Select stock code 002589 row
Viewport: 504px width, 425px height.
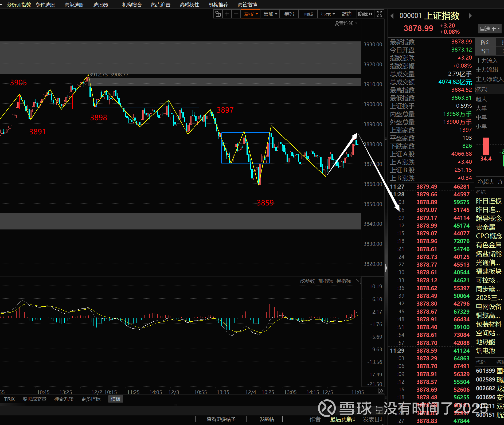coord(489,379)
